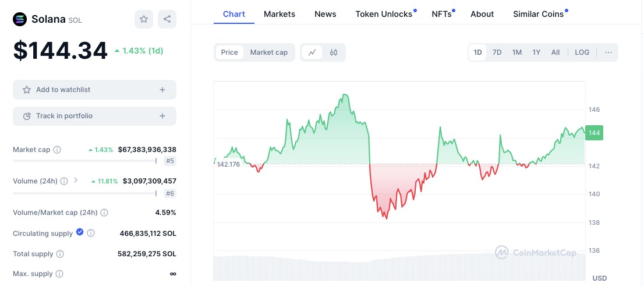Switch to line chart view icon
644x286 pixels.
312,52
